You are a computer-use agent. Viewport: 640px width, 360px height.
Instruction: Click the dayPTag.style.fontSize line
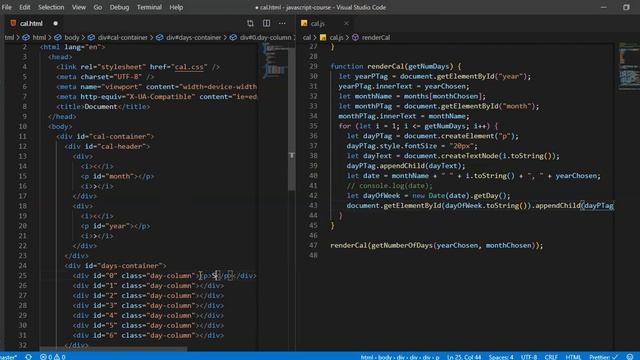click(x=412, y=146)
